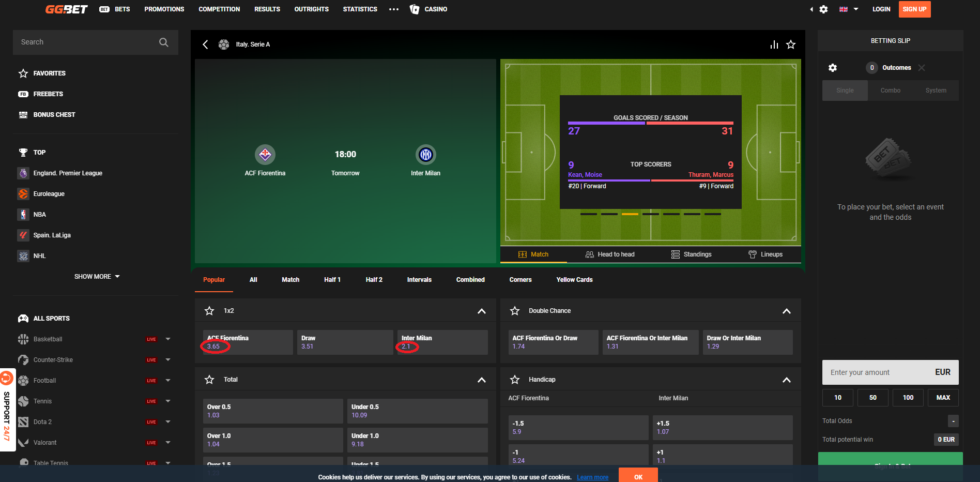
Task: Open Counter-Strike sport category
Action: tap(53, 360)
